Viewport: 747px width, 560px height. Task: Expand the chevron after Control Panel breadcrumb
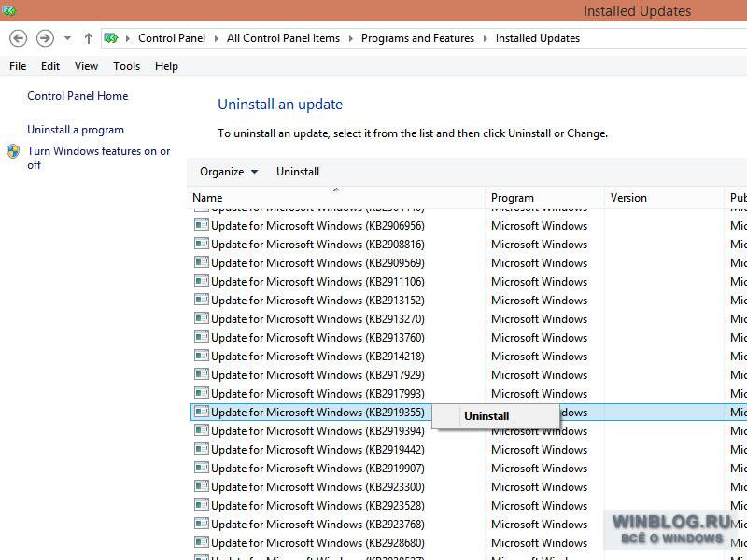click(217, 38)
